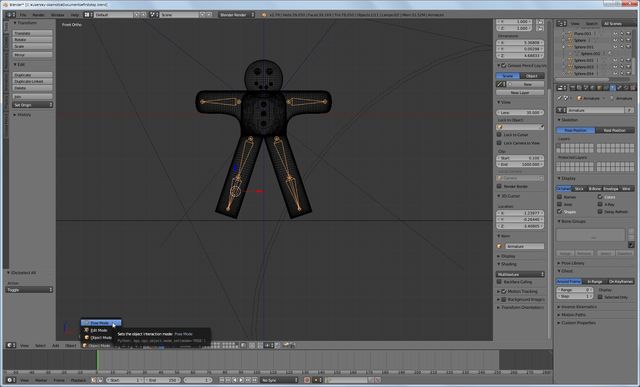Click the pin icon in properties context row
The height and width of the screenshot is (387, 640).
point(560,98)
